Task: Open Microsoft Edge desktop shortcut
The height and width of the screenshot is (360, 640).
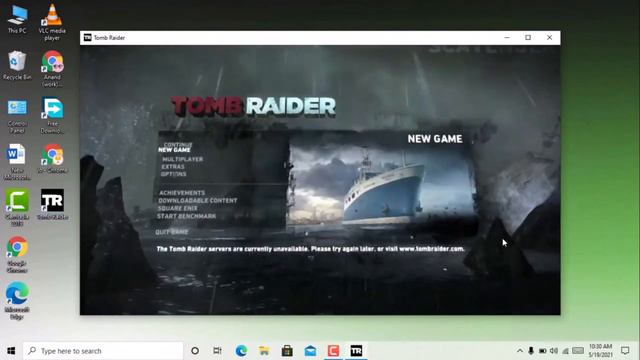Action: 17,300
